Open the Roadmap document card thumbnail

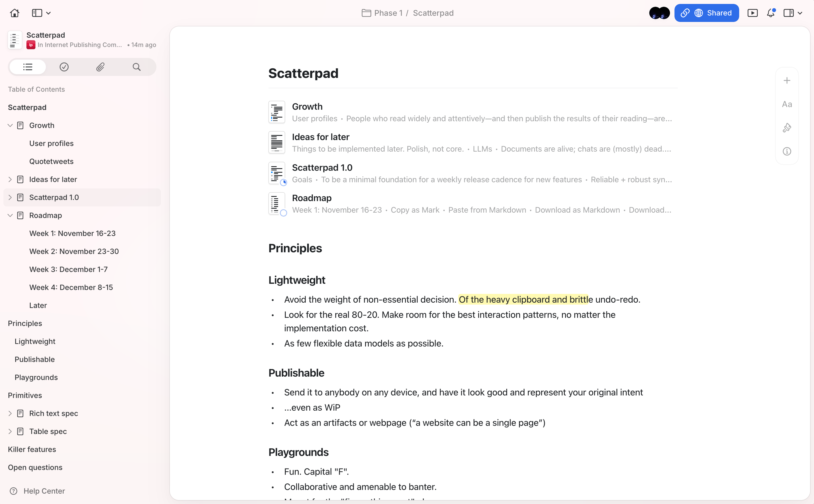pos(277,204)
